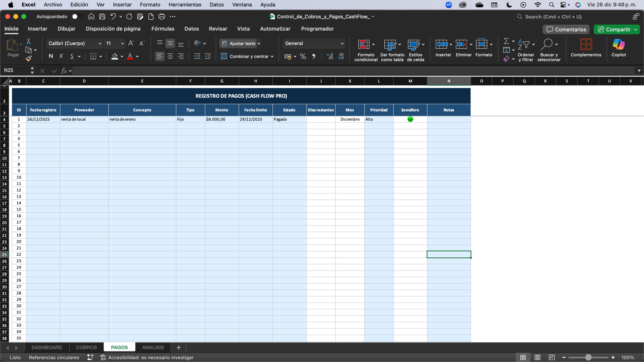Apply percent style with the % icon
644x362 pixels.
click(303, 57)
